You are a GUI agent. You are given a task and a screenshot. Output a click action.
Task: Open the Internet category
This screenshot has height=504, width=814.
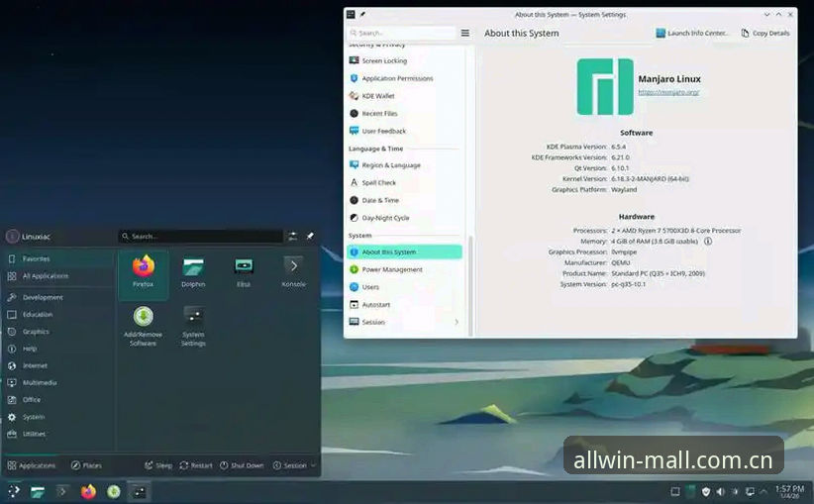tap(57, 366)
